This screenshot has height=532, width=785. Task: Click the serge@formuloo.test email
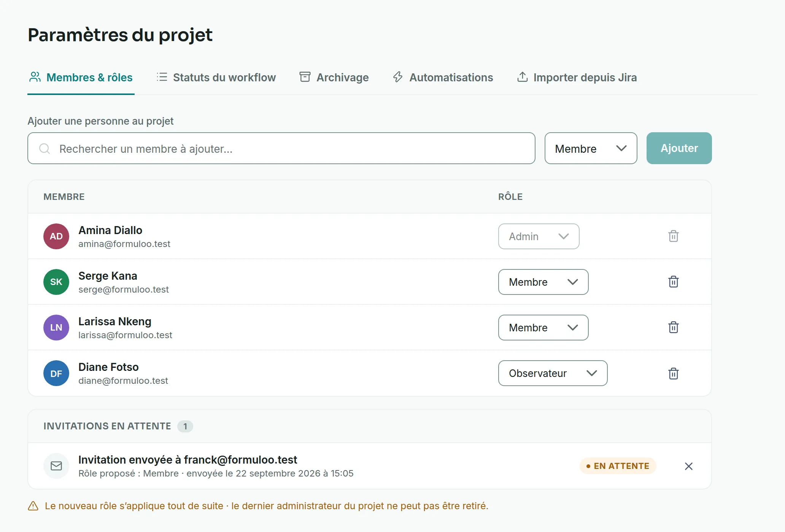coord(124,290)
